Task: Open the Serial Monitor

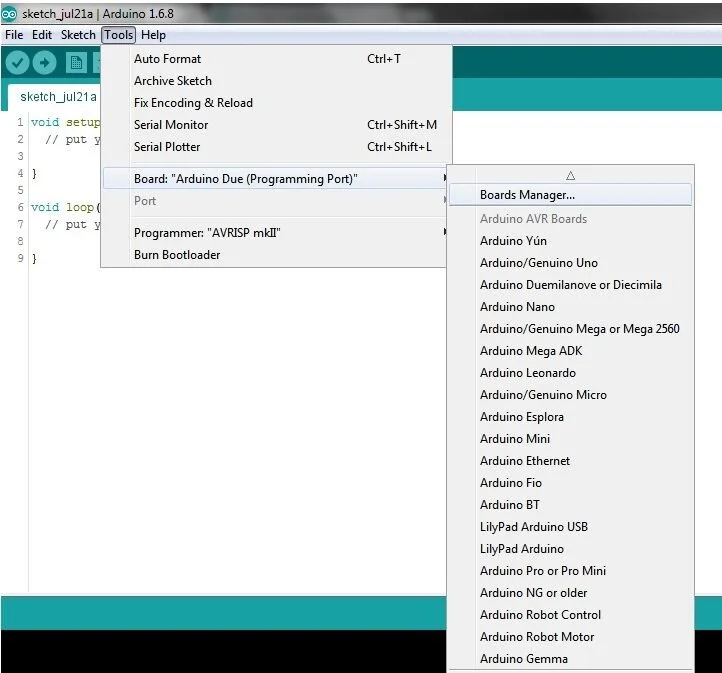Action: point(275,125)
